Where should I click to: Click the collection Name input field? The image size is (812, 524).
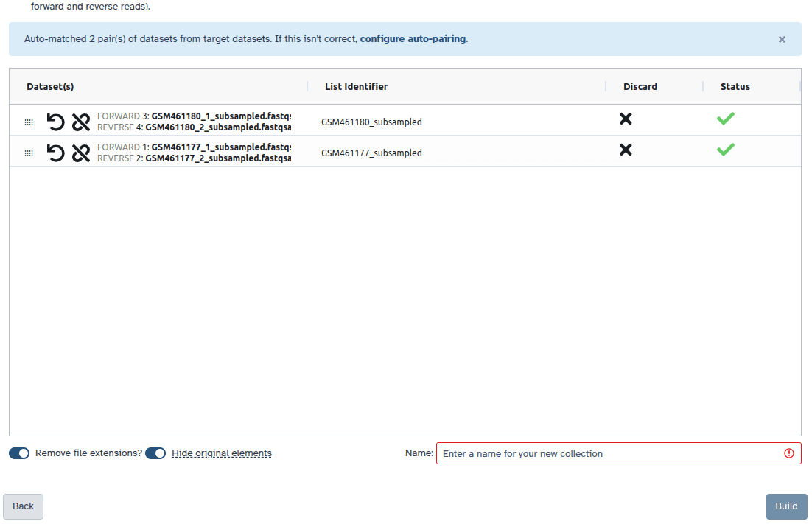[x=610, y=453]
